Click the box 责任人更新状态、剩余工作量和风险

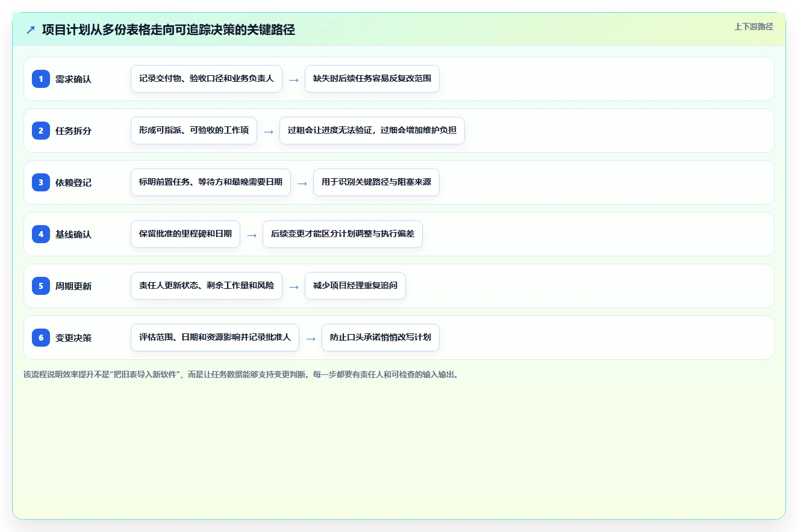tap(207, 286)
